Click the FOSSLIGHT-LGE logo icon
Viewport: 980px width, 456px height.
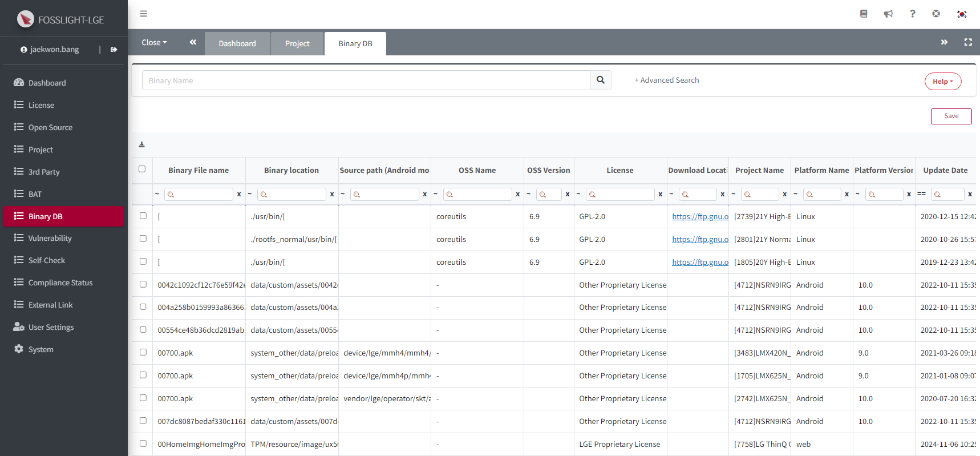(25, 19)
